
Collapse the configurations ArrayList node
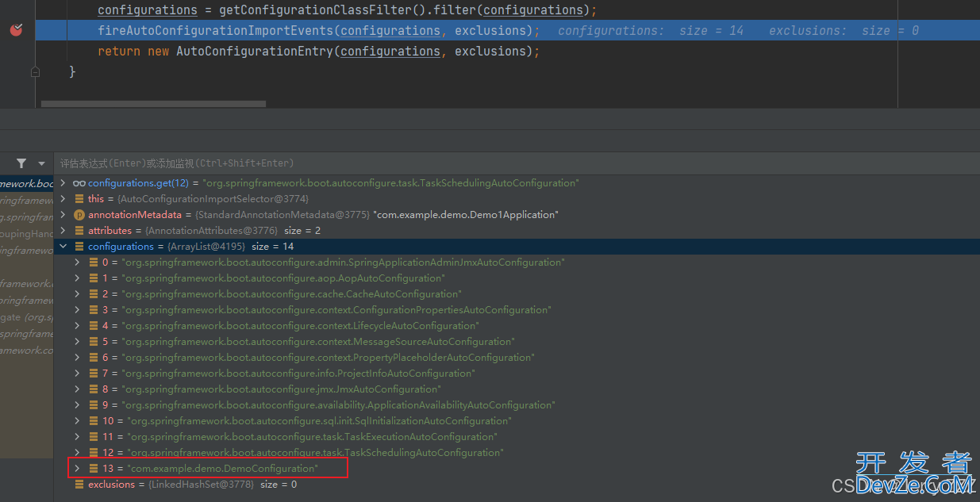[63, 247]
